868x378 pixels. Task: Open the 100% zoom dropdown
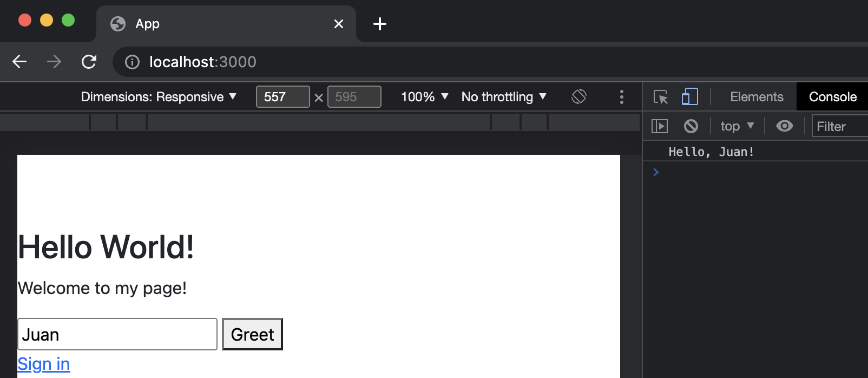[x=424, y=97]
